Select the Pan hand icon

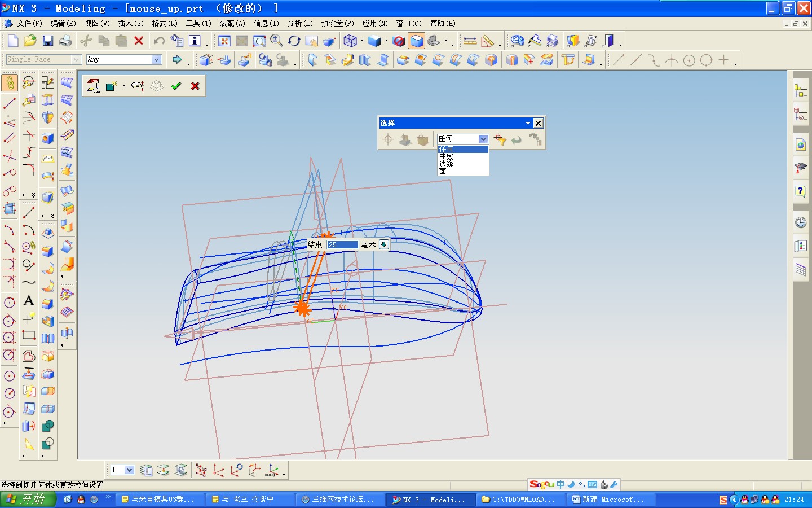tap(312, 41)
